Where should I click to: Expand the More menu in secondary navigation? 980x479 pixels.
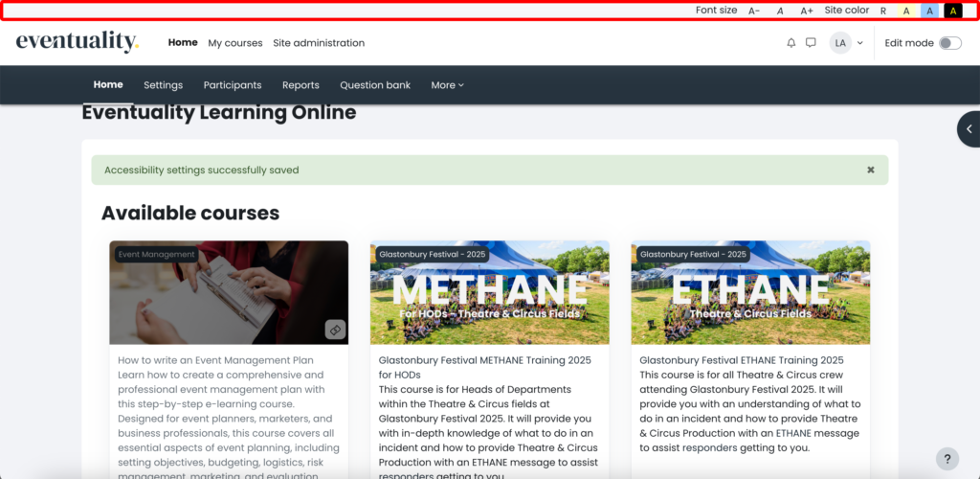[x=447, y=85]
